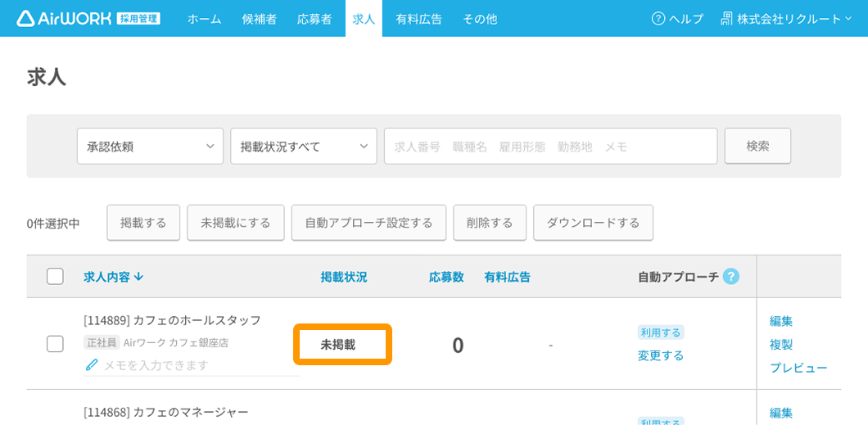The image size is (868, 425).
Task: Check the カフェのホールスタッフ row checkbox
Action: pyautogui.click(x=55, y=344)
